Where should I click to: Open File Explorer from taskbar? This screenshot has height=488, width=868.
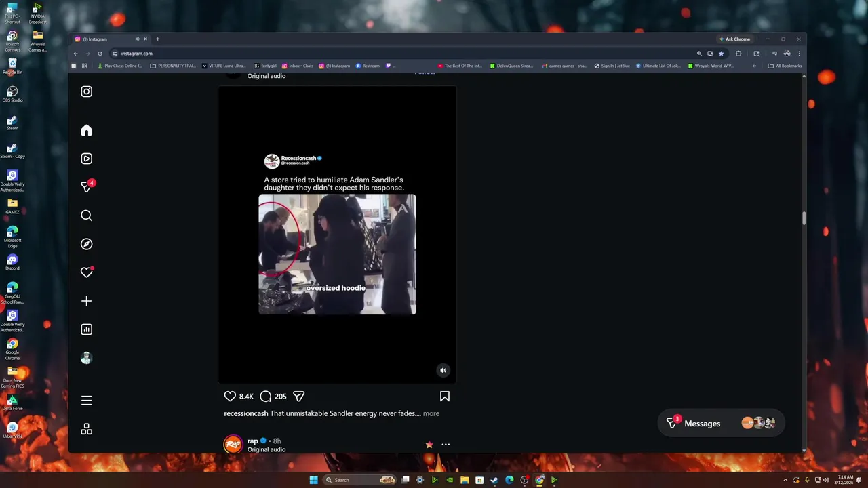(x=465, y=480)
